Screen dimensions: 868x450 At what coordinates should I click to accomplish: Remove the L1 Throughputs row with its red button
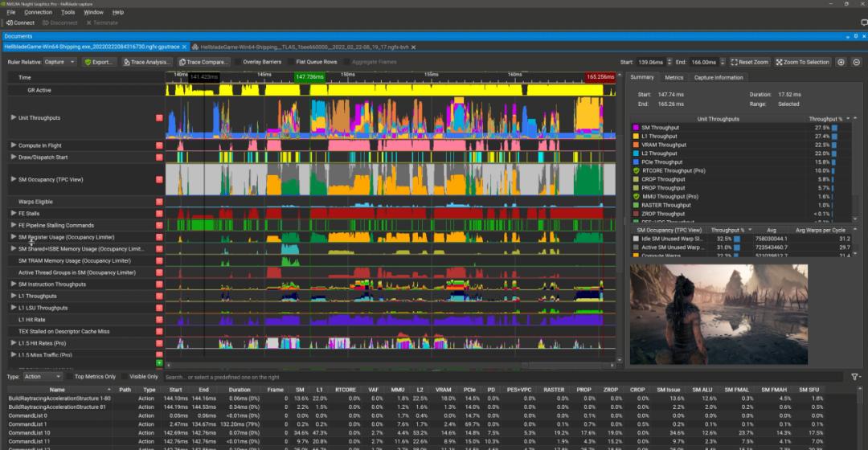point(159,297)
